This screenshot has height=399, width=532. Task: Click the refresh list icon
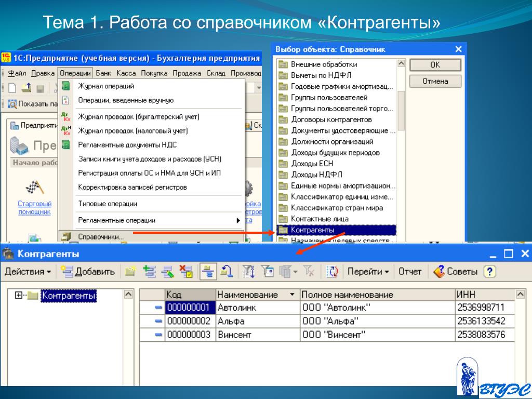tap(332, 271)
